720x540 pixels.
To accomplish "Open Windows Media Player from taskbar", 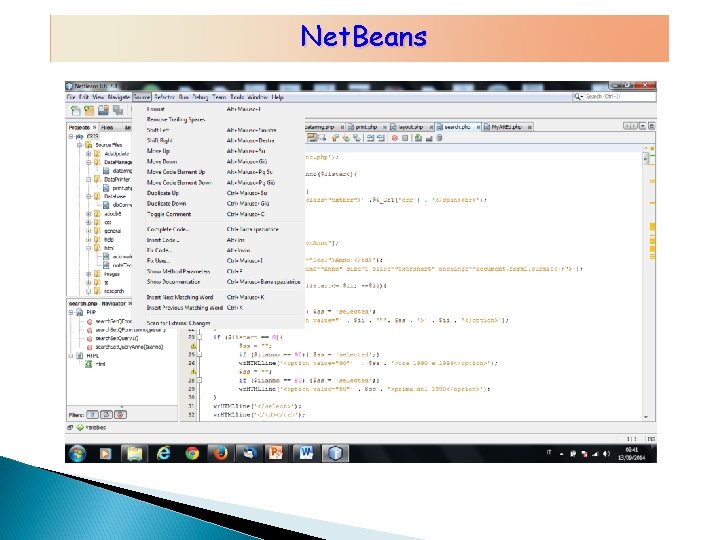I will click(x=105, y=454).
